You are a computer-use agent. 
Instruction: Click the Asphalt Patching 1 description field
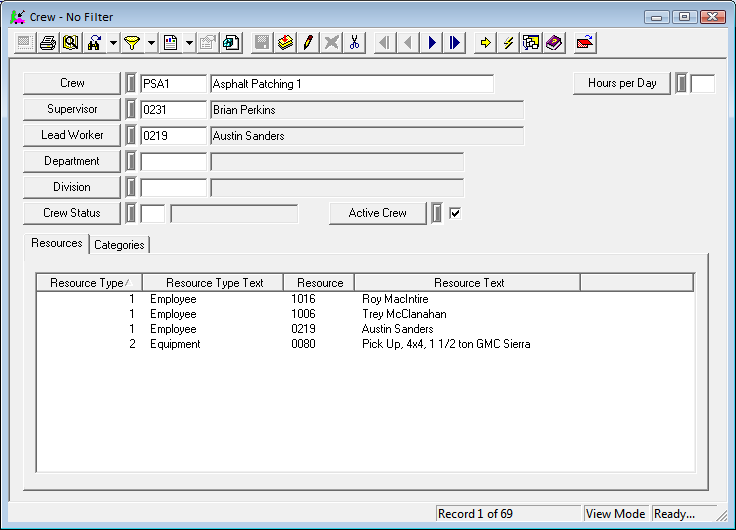pyautogui.click(x=352, y=84)
